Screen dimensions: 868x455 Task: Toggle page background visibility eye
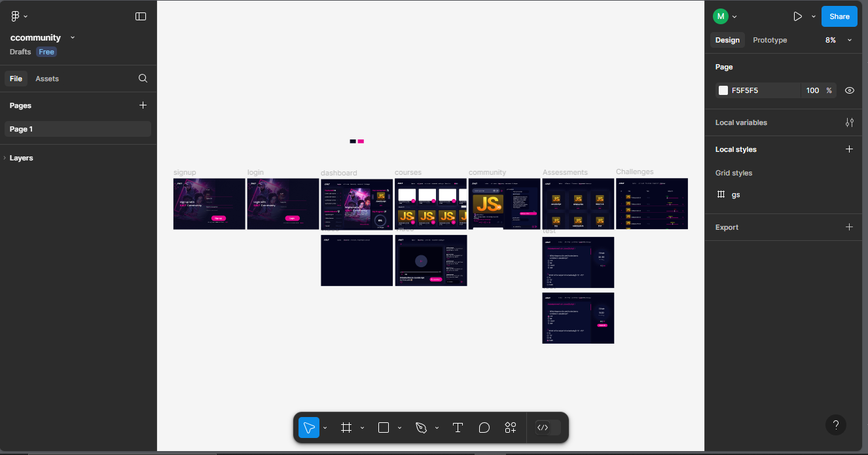(x=849, y=90)
